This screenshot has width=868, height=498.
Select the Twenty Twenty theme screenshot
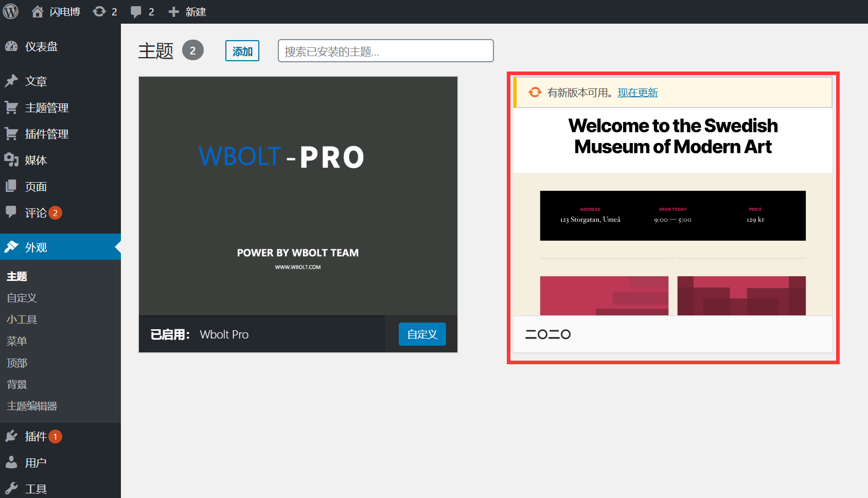click(672, 216)
